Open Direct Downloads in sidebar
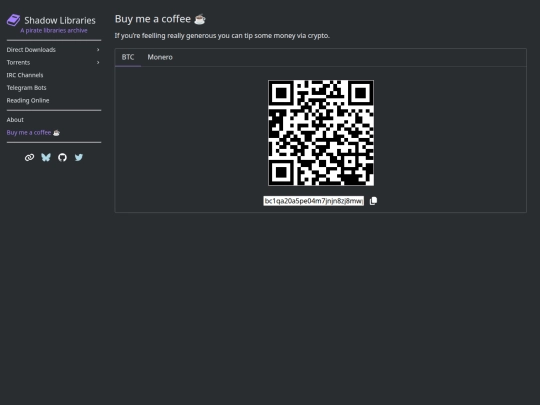Viewport: 540px width, 405px height. click(x=31, y=50)
